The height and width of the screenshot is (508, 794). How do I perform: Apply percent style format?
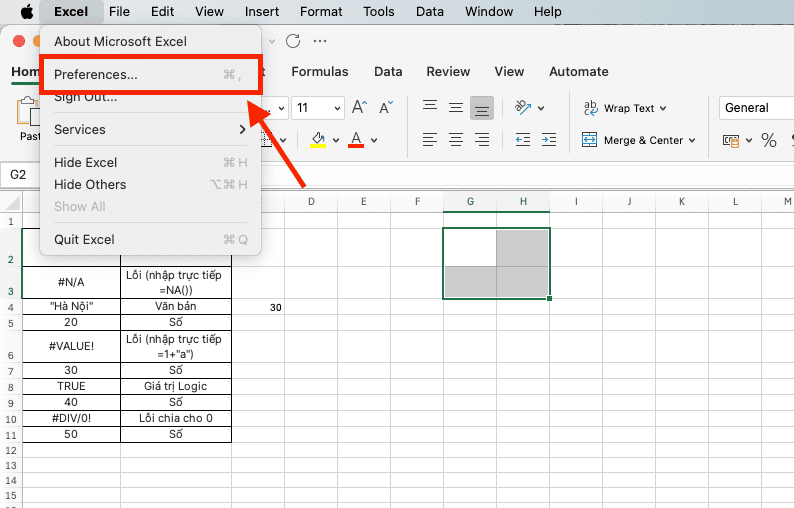[769, 140]
